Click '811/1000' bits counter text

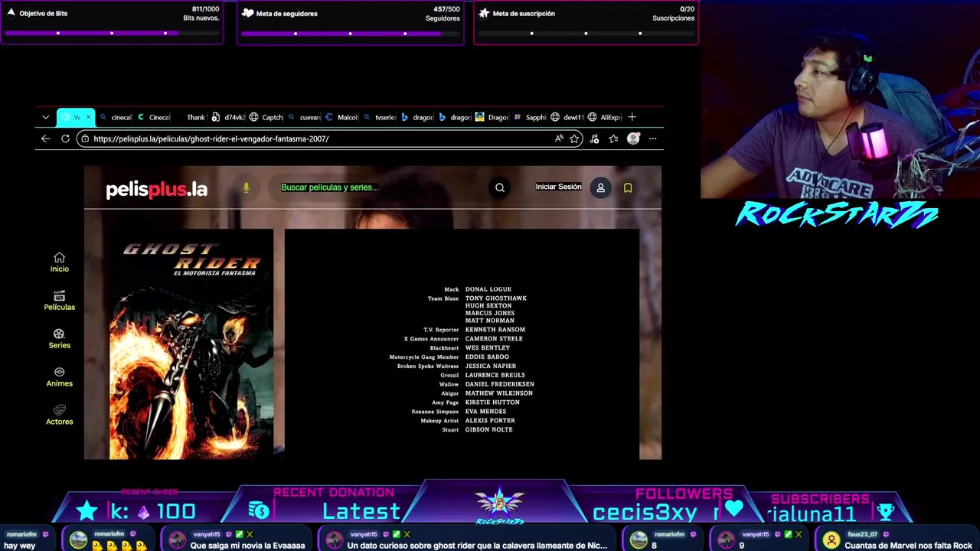pyautogui.click(x=205, y=9)
